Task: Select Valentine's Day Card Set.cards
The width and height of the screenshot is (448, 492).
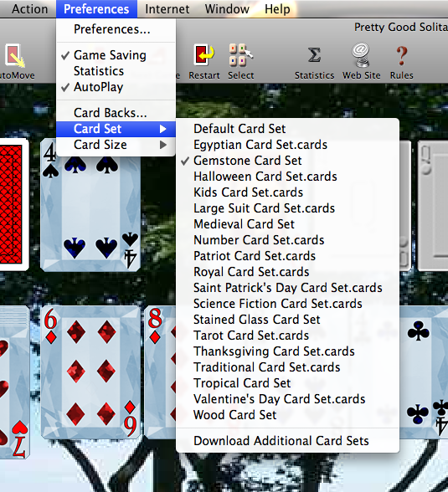Action: pyautogui.click(x=287, y=399)
